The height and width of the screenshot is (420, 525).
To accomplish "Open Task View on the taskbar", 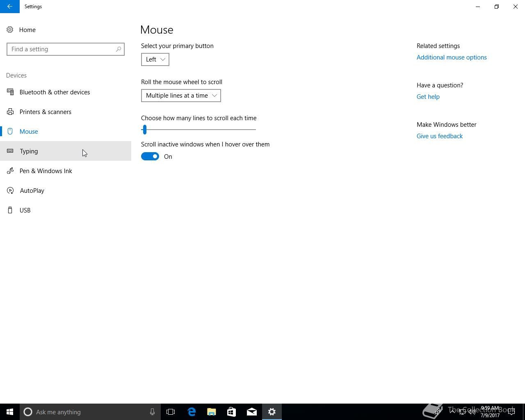I will tap(171, 412).
